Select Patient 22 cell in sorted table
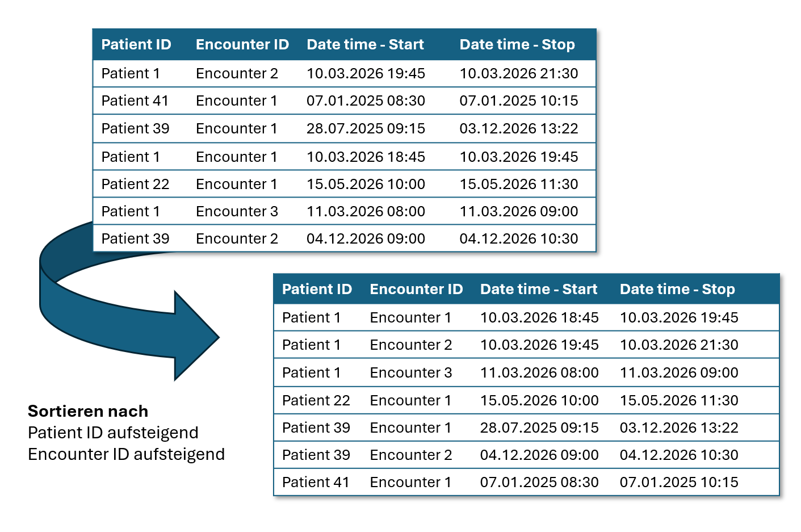 click(x=316, y=401)
